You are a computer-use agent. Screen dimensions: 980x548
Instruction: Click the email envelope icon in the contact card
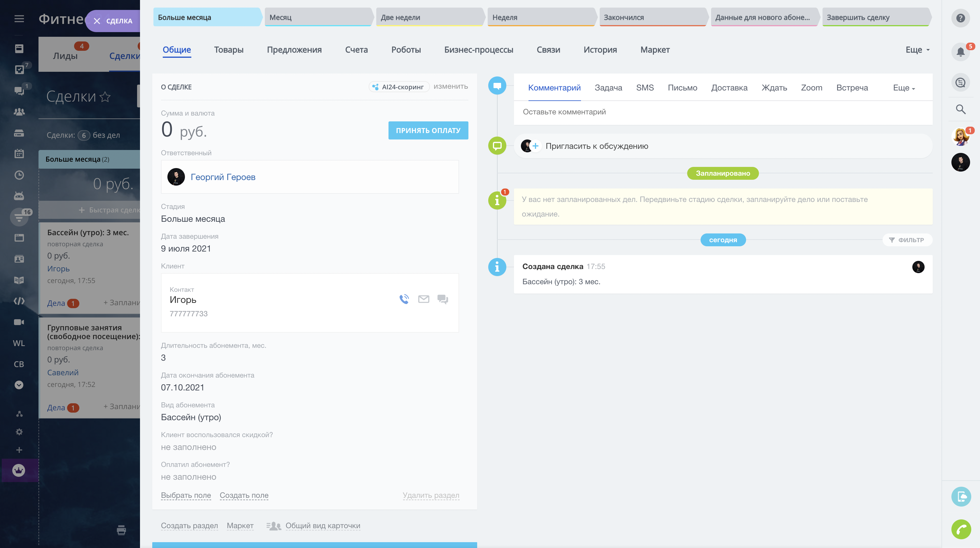[x=423, y=299]
